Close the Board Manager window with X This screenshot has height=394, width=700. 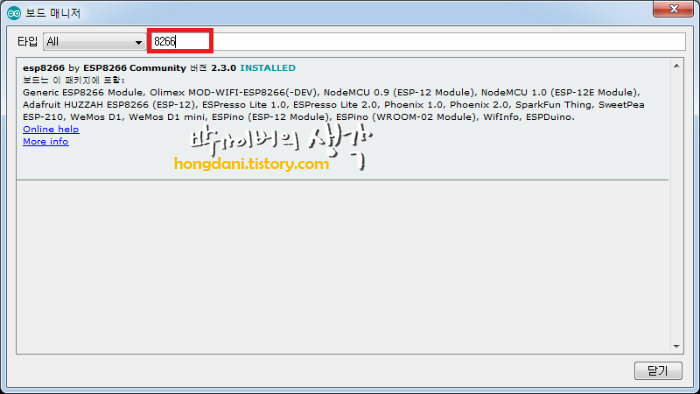point(673,8)
